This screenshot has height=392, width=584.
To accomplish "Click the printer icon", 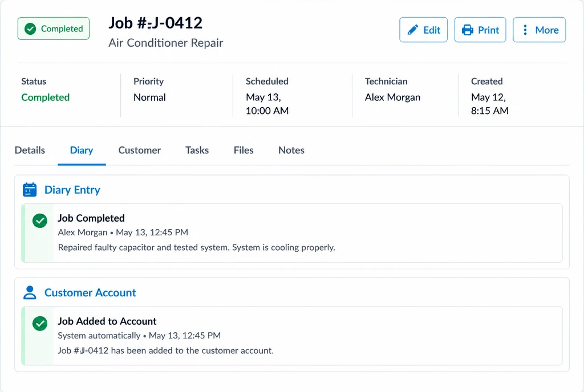I will coord(468,30).
